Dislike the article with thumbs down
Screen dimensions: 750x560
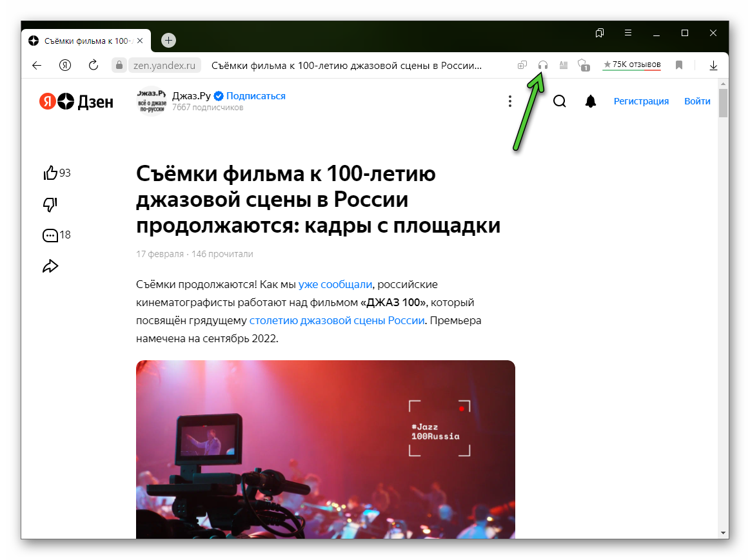coord(50,204)
